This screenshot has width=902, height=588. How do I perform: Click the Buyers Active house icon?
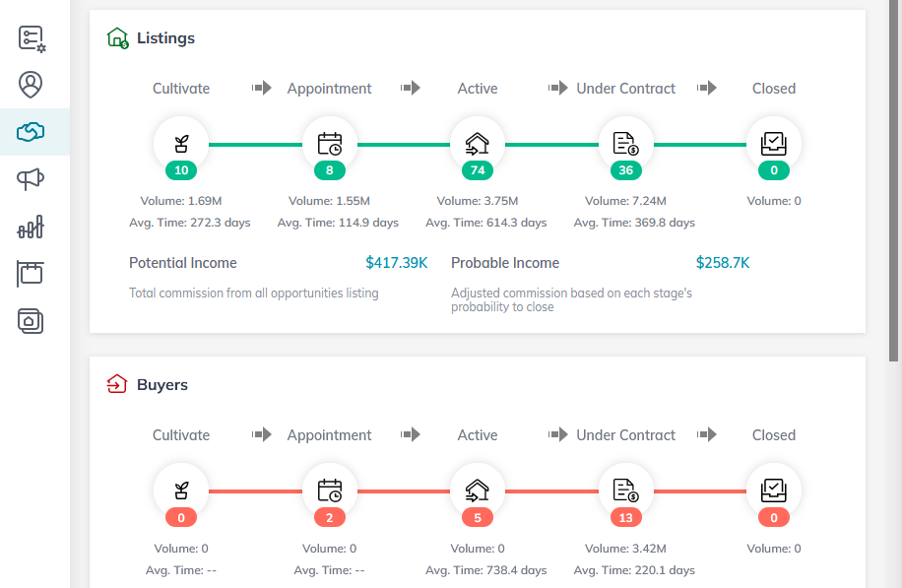(478, 490)
